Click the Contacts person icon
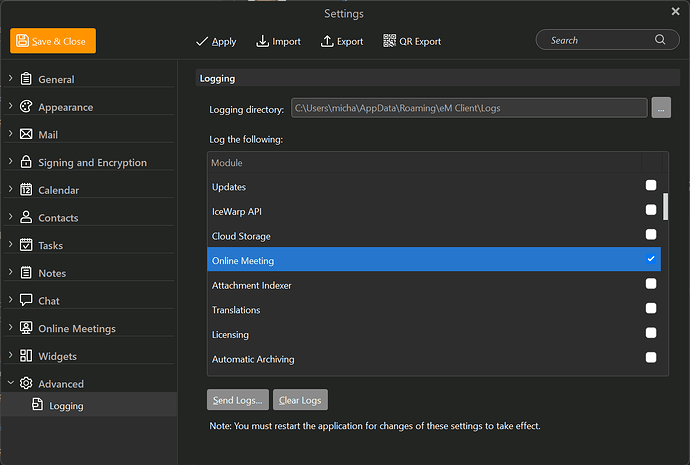This screenshot has height=465, width=690. pos(26,217)
